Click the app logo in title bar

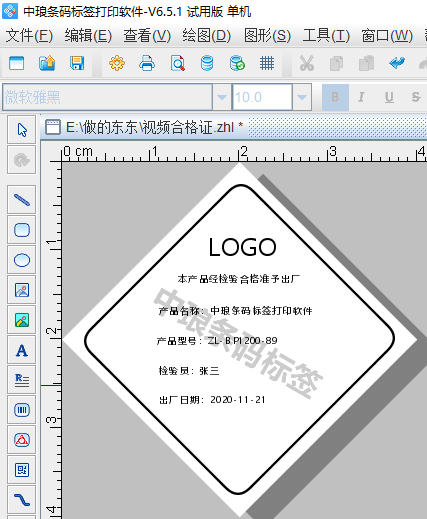(10, 11)
